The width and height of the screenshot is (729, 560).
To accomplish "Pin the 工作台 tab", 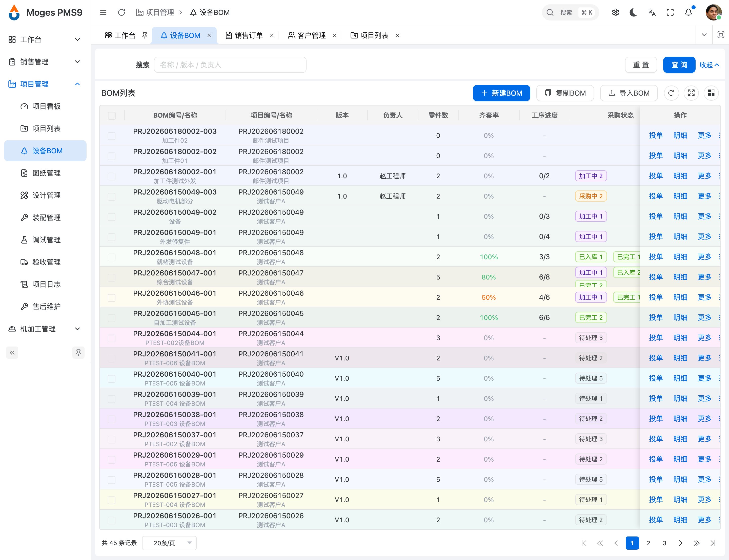I will click(145, 35).
